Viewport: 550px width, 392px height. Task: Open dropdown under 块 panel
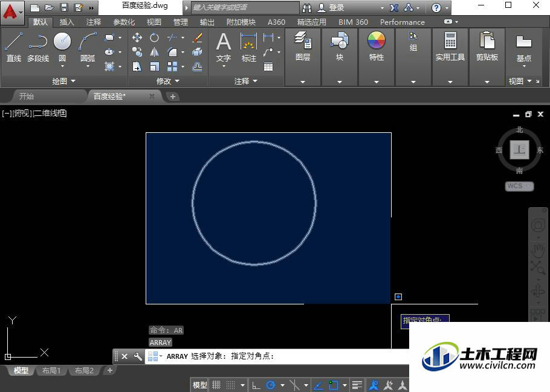pos(339,82)
